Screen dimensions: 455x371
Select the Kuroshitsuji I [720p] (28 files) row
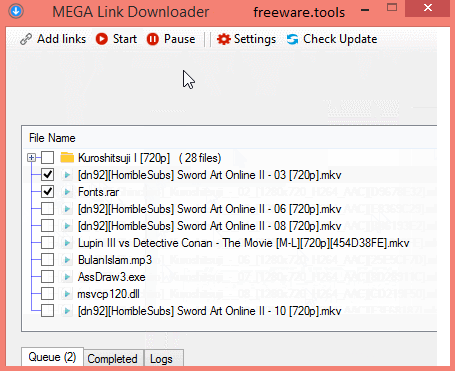[x=150, y=158]
